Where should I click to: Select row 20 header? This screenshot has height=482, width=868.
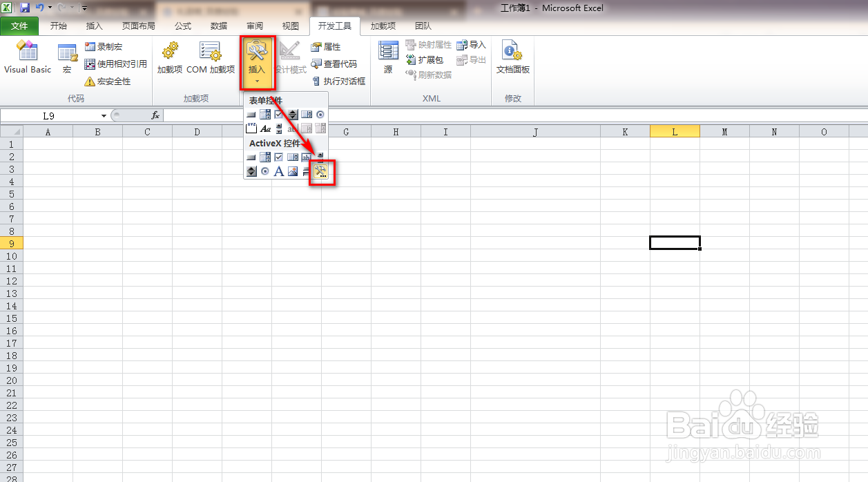pos(12,380)
